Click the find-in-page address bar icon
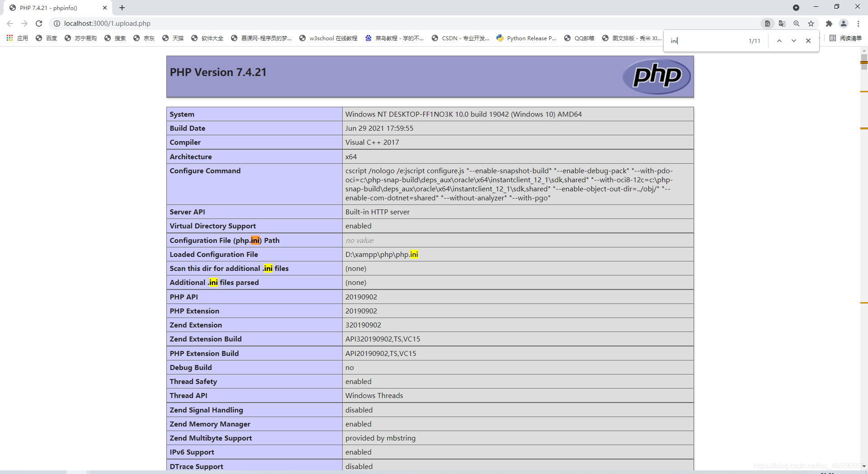 click(x=768, y=24)
